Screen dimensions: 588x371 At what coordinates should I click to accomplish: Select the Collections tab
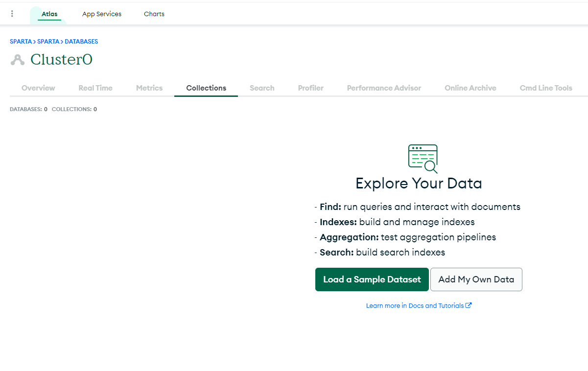point(206,88)
